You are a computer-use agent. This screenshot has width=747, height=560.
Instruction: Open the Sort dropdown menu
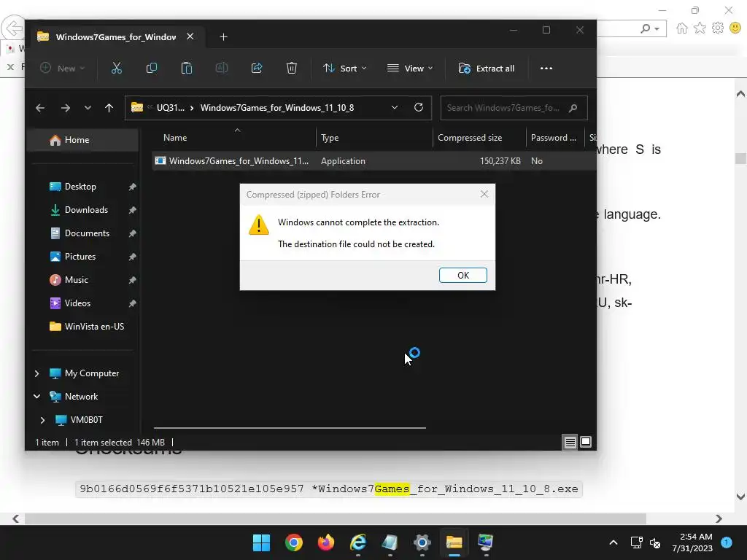point(345,68)
